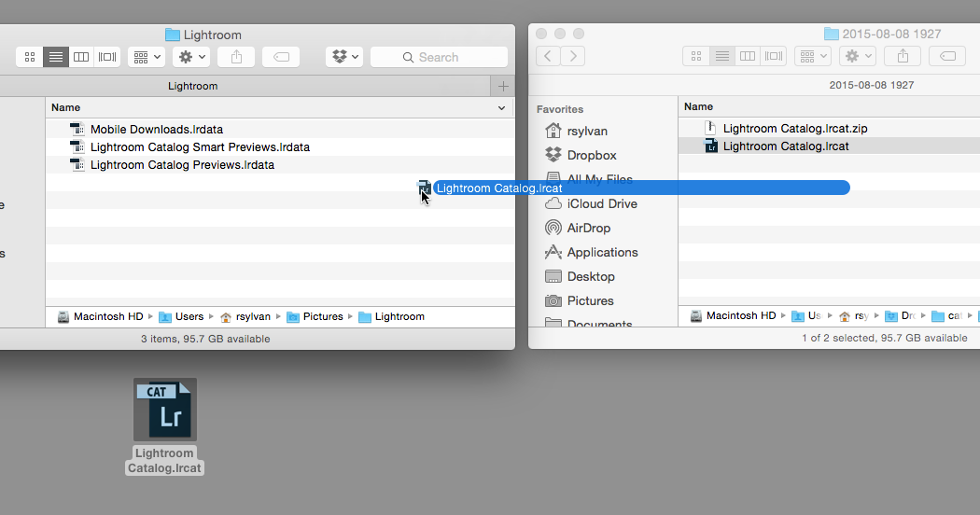Close the 2015-08-08 1927 window

tap(541, 34)
